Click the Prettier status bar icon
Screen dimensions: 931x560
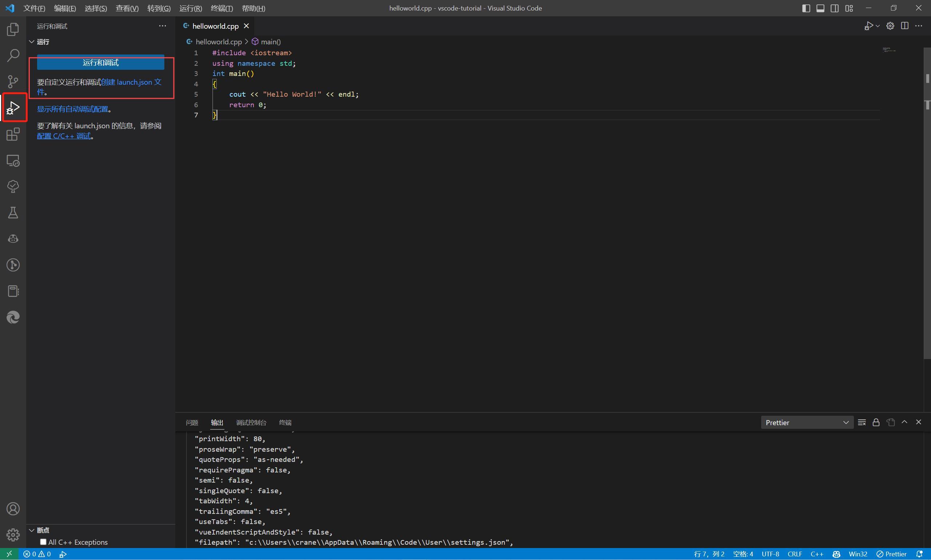coord(891,554)
